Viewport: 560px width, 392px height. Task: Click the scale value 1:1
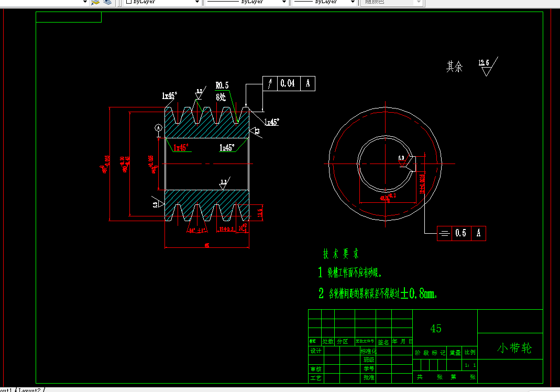pos(470,365)
